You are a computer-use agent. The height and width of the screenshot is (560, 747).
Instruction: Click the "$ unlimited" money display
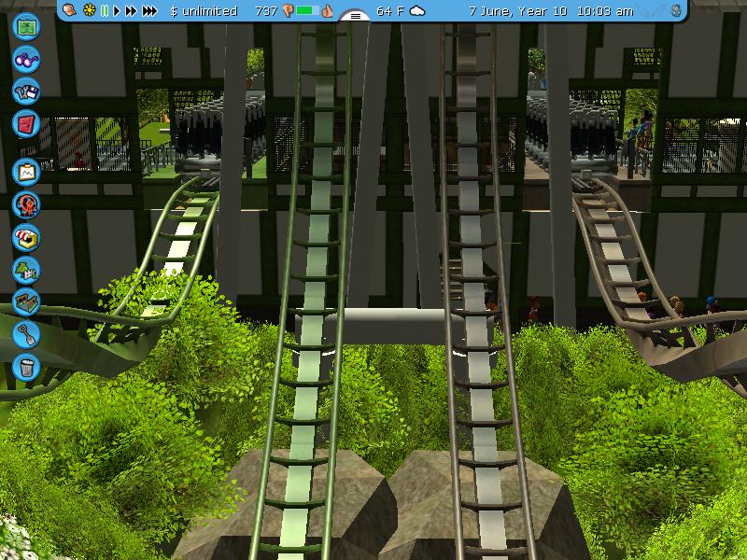[x=204, y=11]
